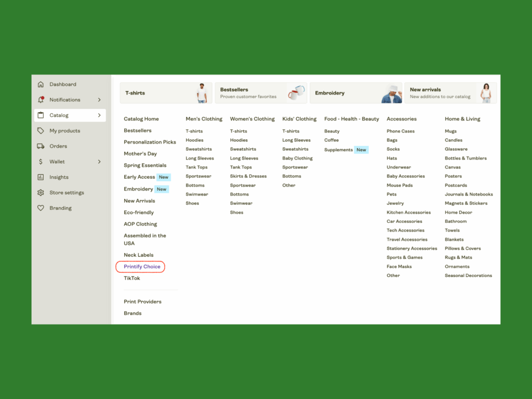Select Seasonal Decorations link
The image size is (532, 399).
coord(468,275)
